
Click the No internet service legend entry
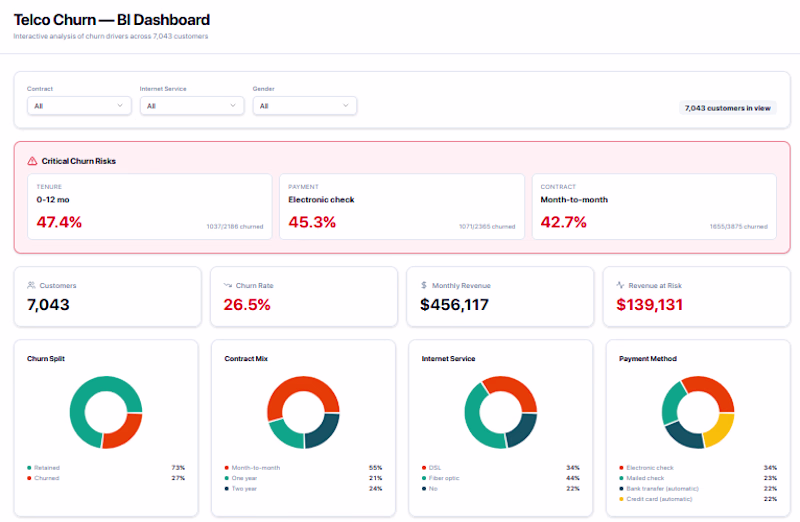[x=501, y=489]
